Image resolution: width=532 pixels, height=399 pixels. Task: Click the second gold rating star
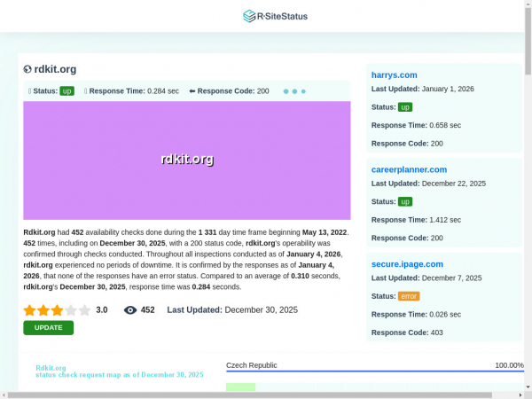click(43, 310)
